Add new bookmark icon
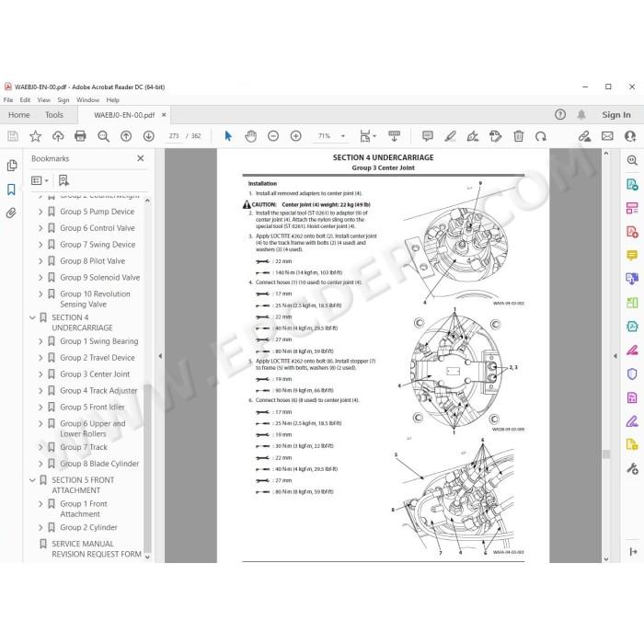This screenshot has width=644, height=644. 63,180
